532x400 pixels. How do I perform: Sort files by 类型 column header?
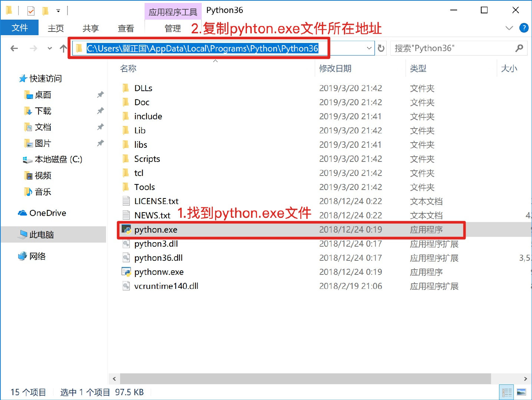tap(418, 69)
